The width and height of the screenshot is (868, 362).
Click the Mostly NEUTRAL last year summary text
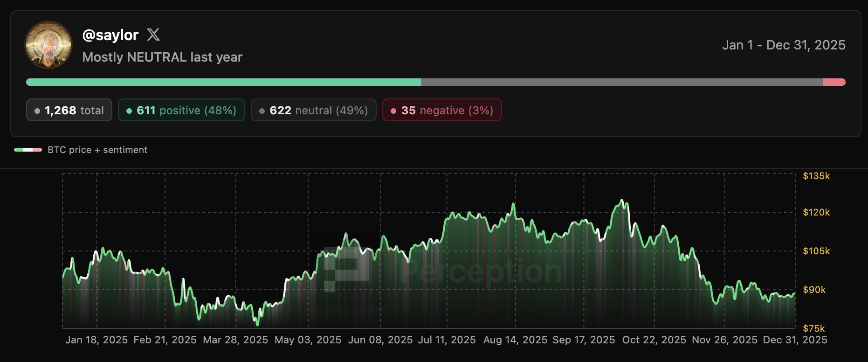162,57
